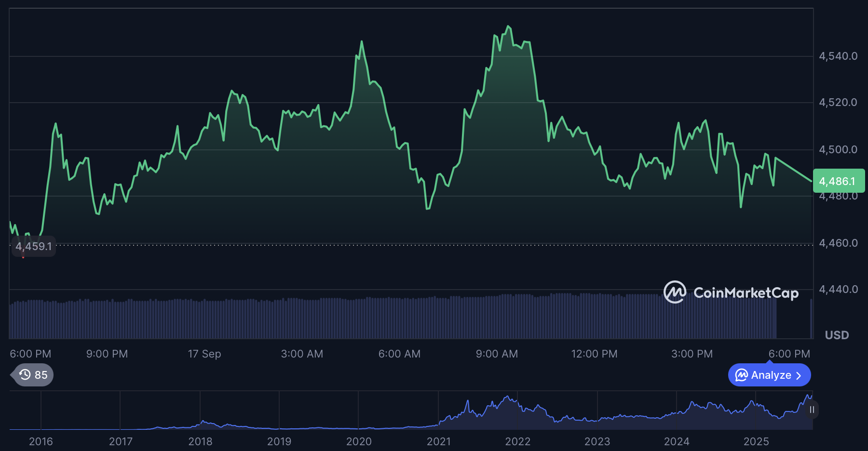Click the Analyze button

769,375
